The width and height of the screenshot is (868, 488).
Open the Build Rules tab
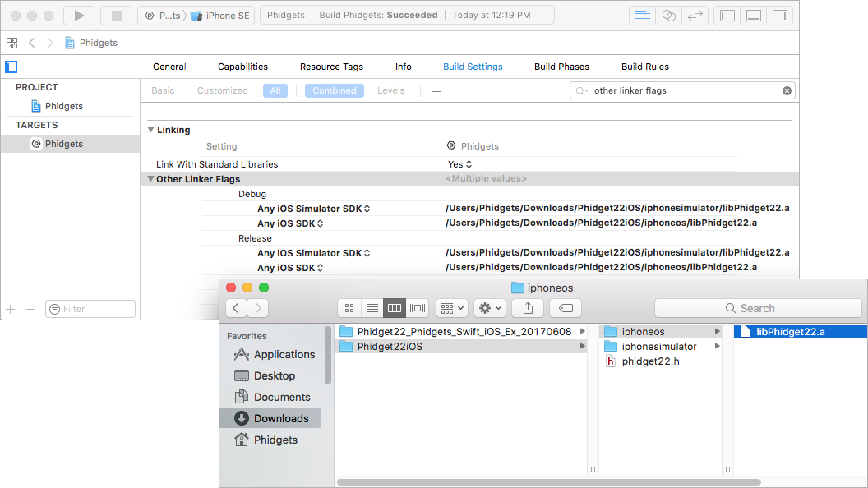[x=645, y=67]
